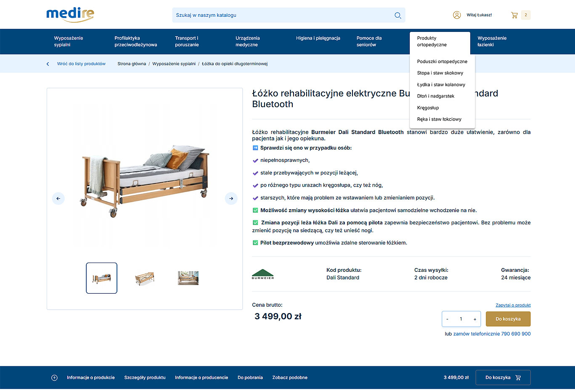Click the medire logo
The width and height of the screenshot is (575, 392).
point(70,15)
